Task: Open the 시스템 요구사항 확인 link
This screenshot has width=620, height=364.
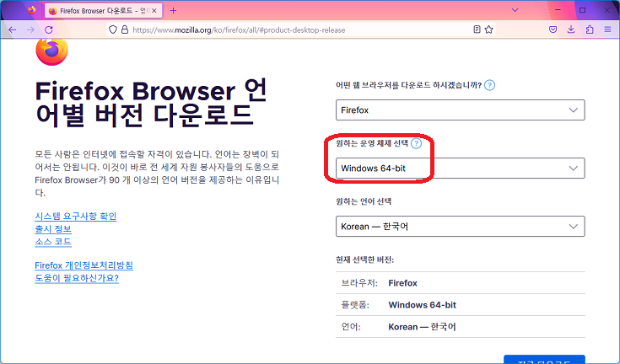Action: [76, 217]
